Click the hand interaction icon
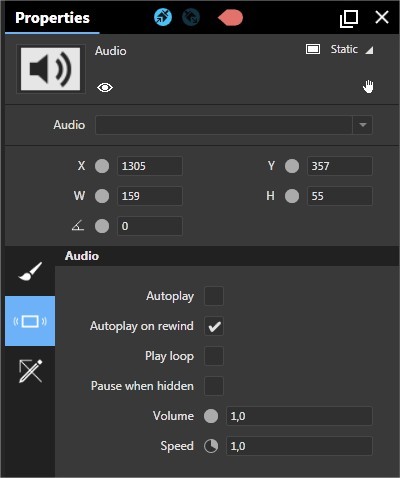Image resolution: width=400 pixels, height=478 pixels. pos(368,87)
